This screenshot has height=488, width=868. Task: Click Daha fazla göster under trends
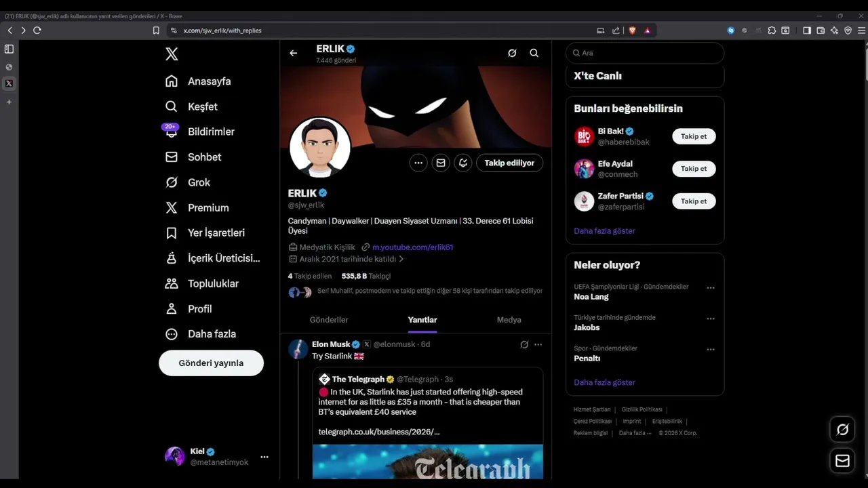604,382
